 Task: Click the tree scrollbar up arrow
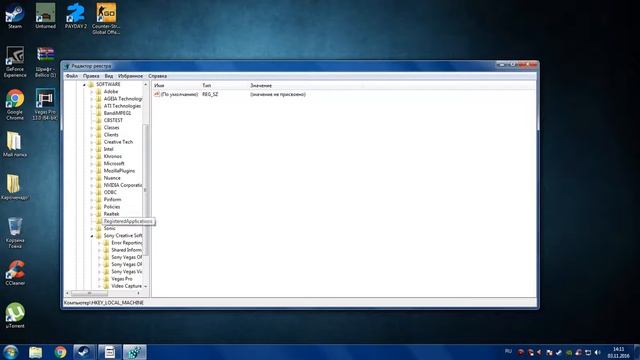click(x=146, y=84)
